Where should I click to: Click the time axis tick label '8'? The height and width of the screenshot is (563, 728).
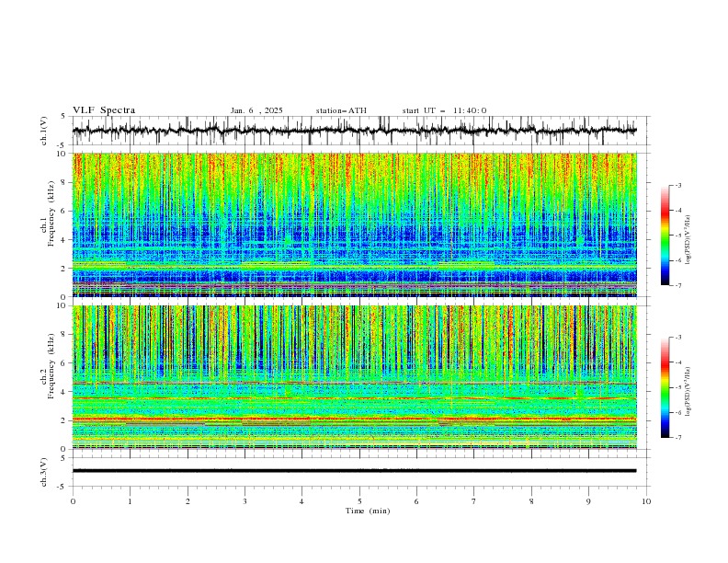tap(531, 501)
